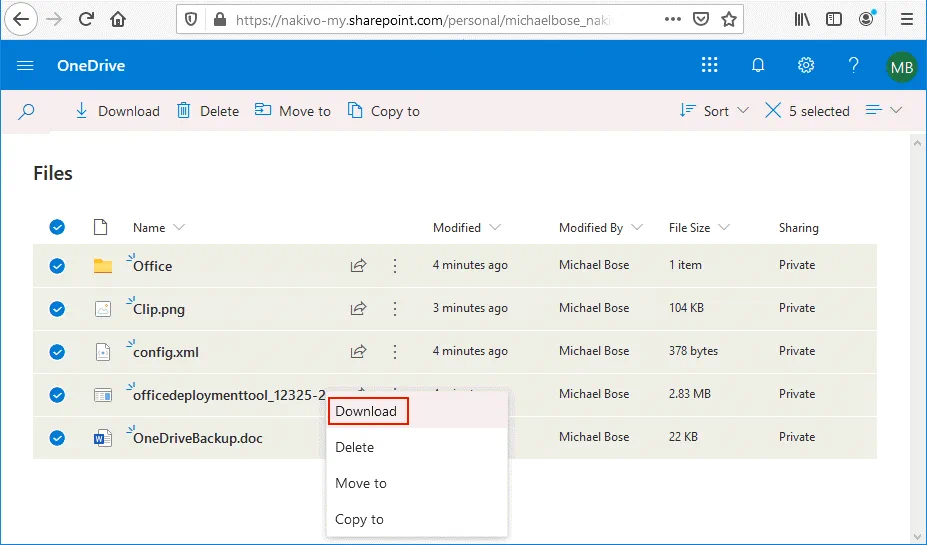Open the MB account profile avatar
Image resolution: width=927 pixels, height=545 pixels.
(x=901, y=67)
